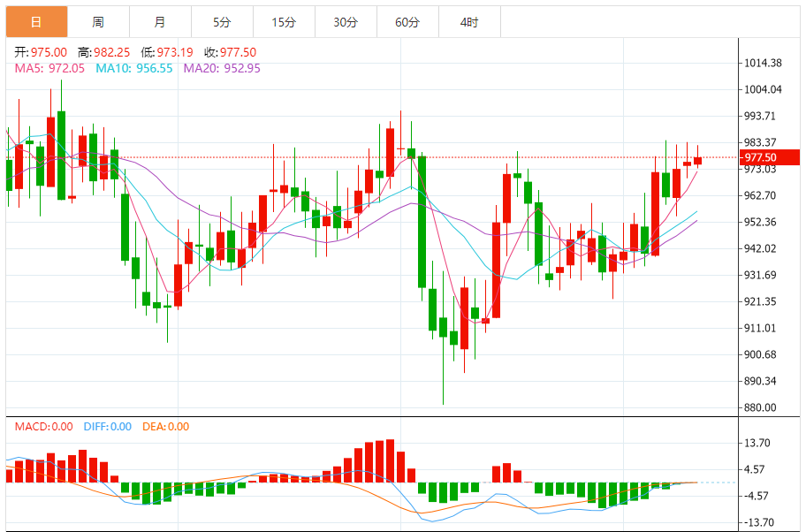Click the 开:975.00 open price value
The height and width of the screenshot is (532, 806).
tap(41, 52)
